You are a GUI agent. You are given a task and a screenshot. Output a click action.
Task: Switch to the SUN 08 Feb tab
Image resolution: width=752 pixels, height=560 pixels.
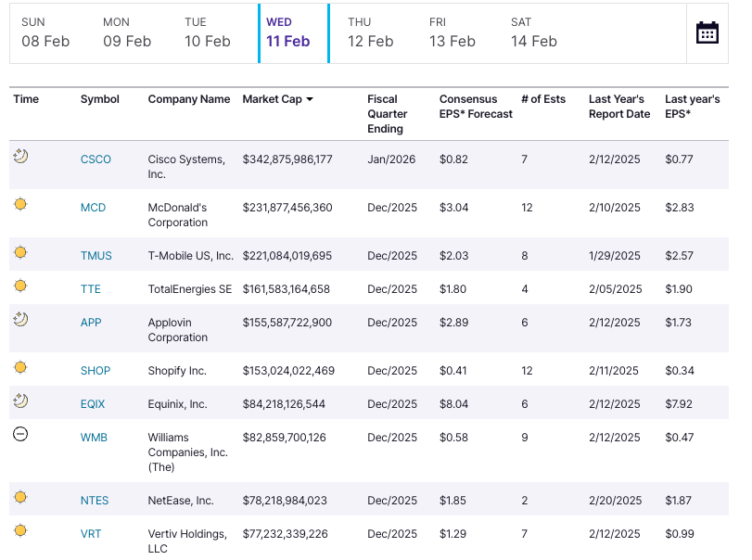[45, 32]
